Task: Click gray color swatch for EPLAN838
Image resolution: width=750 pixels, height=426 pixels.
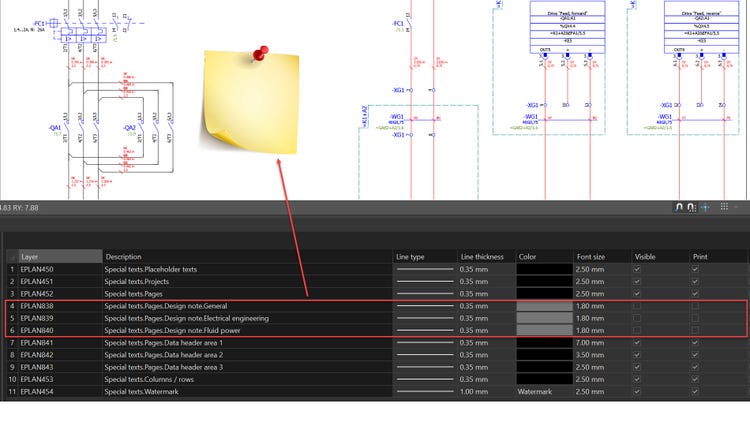Action: pos(543,306)
